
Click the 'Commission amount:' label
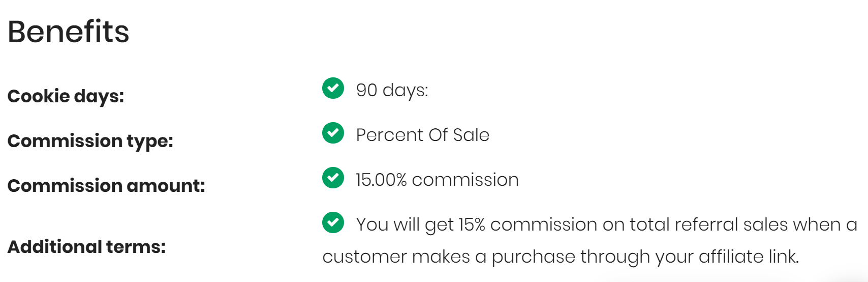(x=106, y=186)
